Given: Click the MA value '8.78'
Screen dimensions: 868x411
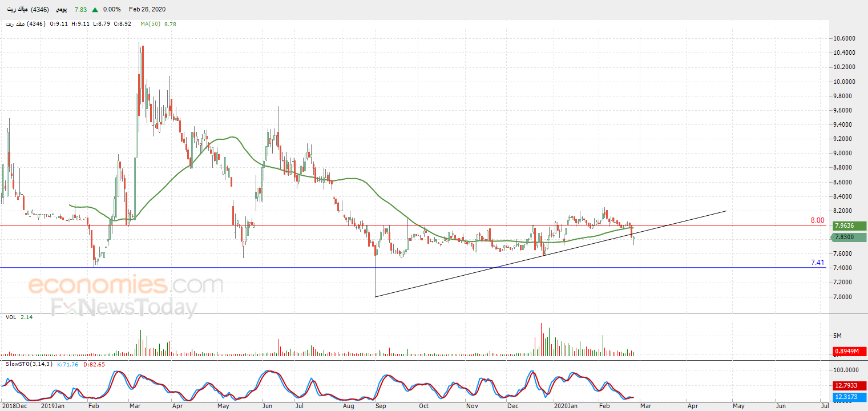Looking at the screenshot, I should click(170, 24).
